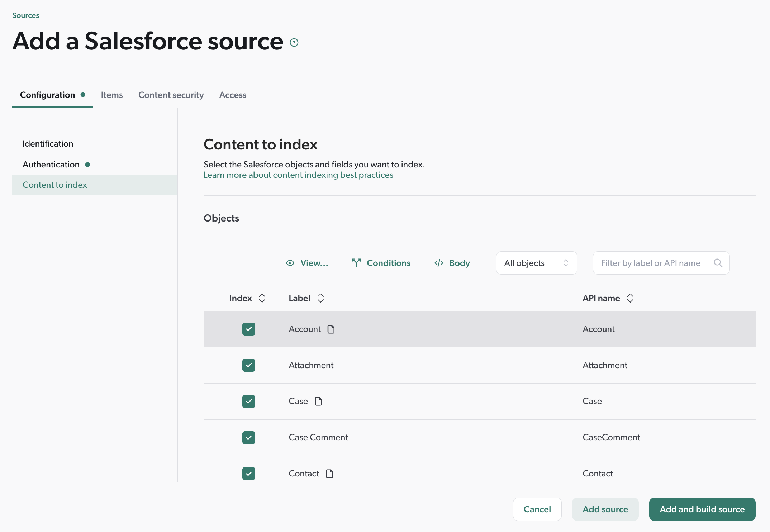The height and width of the screenshot is (532, 770).
Task: Click the help icon next to page title
Action: [294, 42]
